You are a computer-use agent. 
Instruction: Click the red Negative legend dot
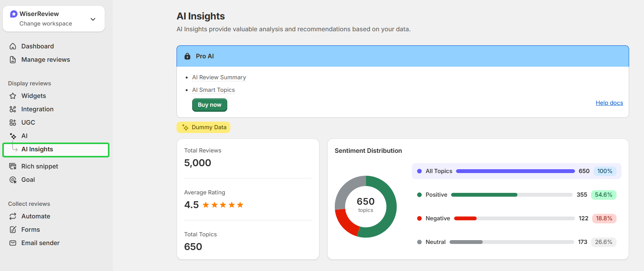419,218
